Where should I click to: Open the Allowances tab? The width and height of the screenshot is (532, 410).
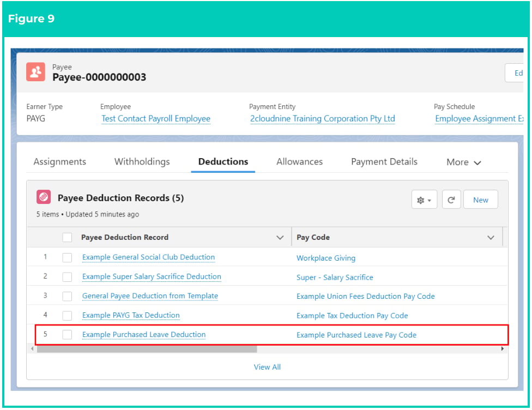click(x=300, y=162)
